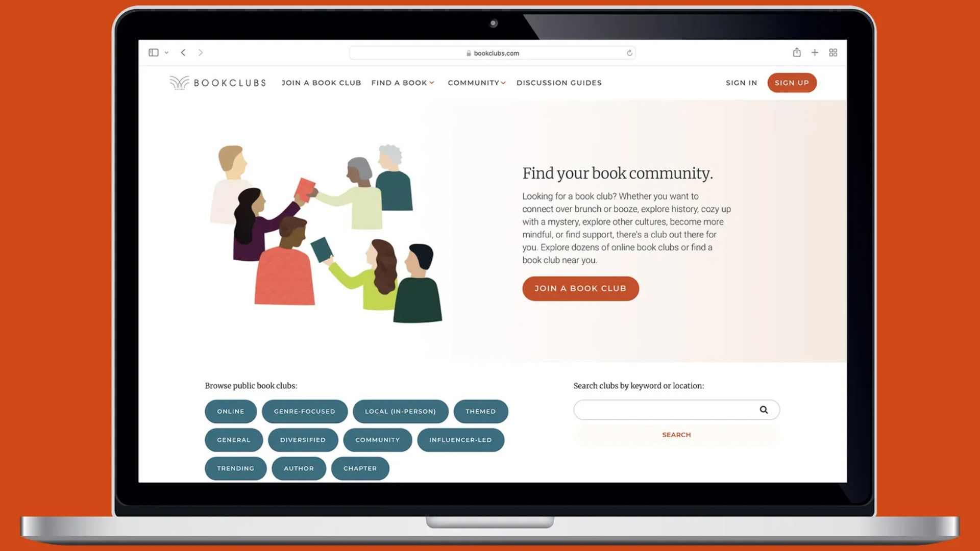Click the SIGN UP button

[x=792, y=82]
